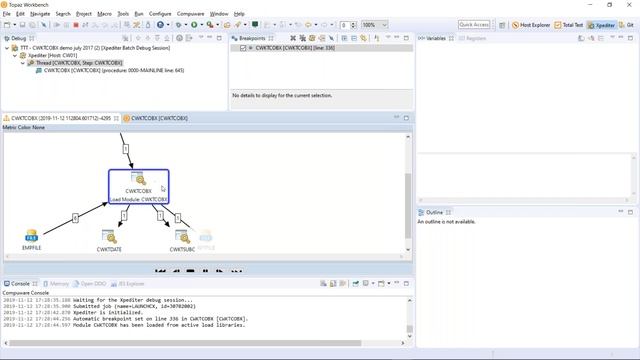Screen dimensions: 640x360
Task: Switch to the Memory tab
Action: pyautogui.click(x=56, y=284)
